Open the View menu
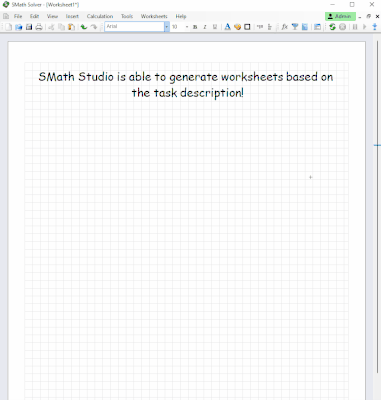The image size is (381, 400). coord(52,16)
